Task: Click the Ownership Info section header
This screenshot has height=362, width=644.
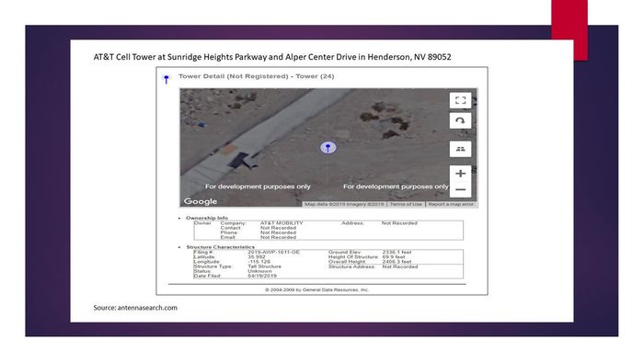Action: (207, 218)
